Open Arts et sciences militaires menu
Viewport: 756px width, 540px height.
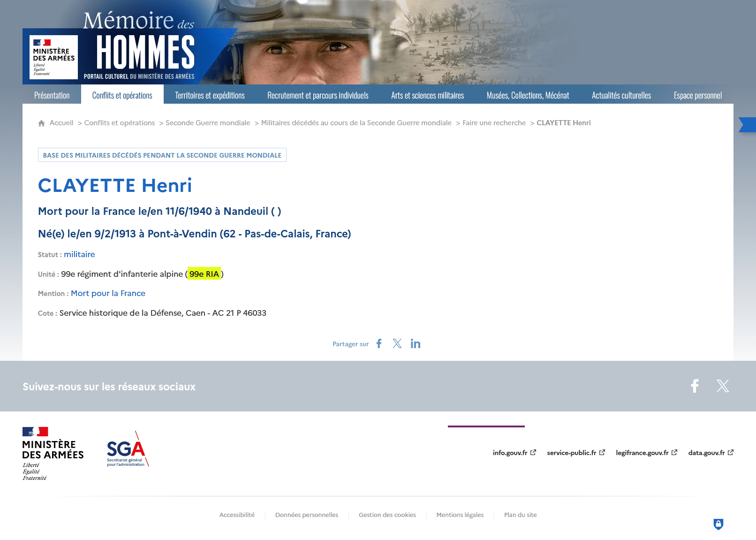tap(428, 95)
